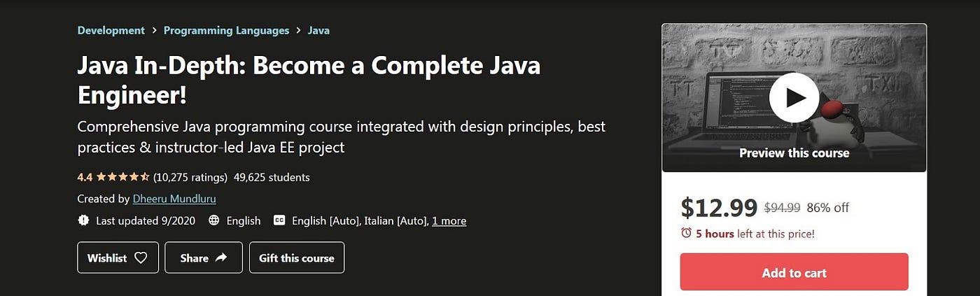Viewport: 980px width, 296px height.
Task: Expand the '1 more' subtitles link
Action: (x=449, y=220)
